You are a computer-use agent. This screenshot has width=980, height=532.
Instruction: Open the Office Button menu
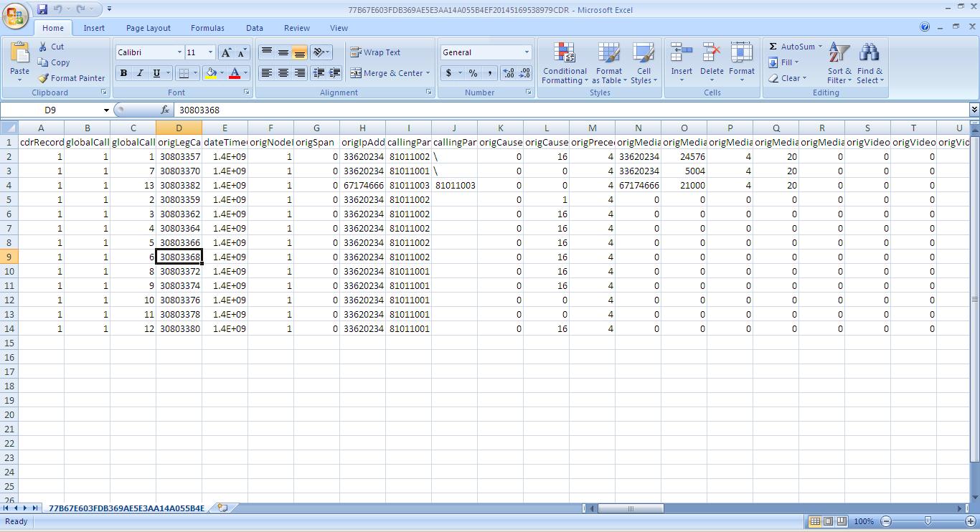15,15
